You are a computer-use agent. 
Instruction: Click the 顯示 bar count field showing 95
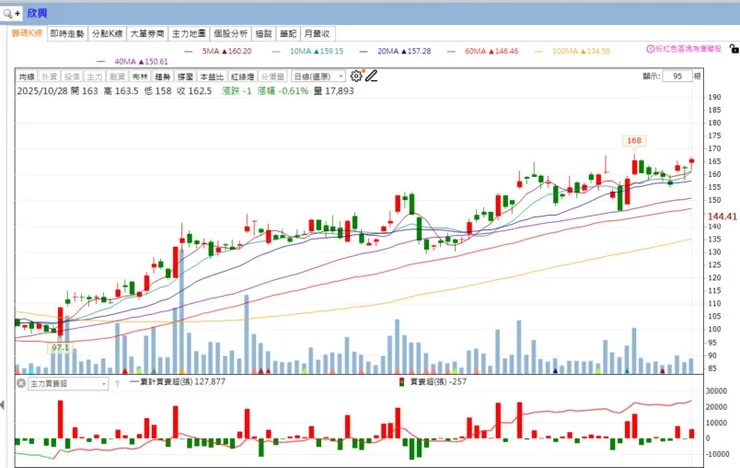(677, 76)
